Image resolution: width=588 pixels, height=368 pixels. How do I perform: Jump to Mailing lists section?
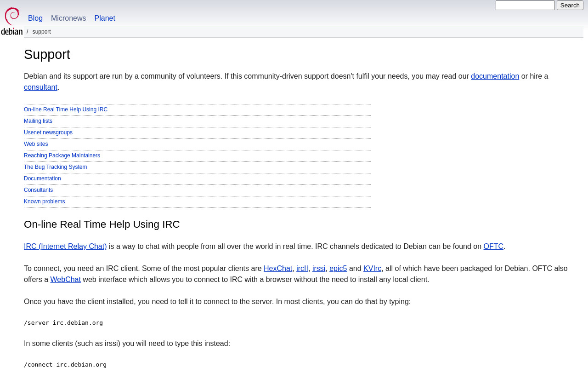(38, 121)
